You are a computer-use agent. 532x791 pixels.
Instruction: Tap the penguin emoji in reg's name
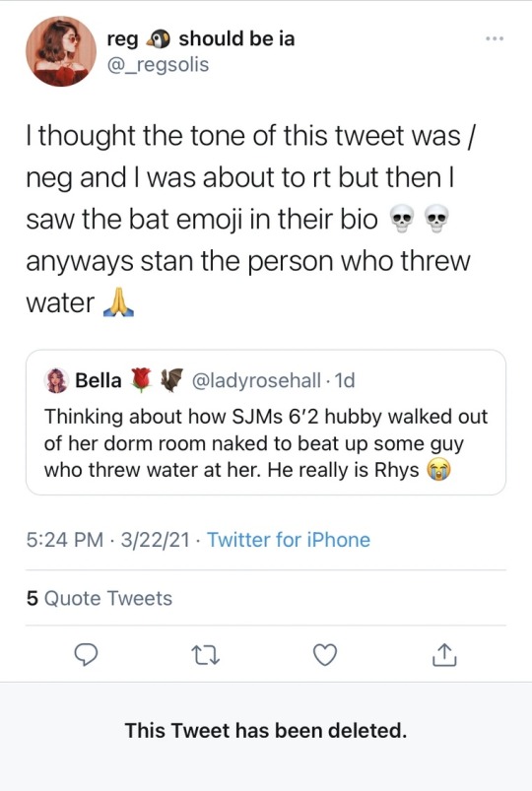(159, 39)
